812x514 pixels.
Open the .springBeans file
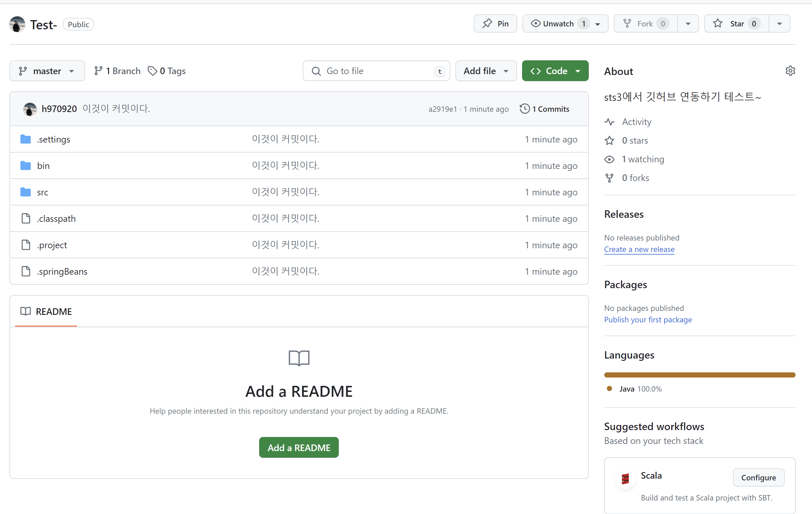tap(62, 272)
